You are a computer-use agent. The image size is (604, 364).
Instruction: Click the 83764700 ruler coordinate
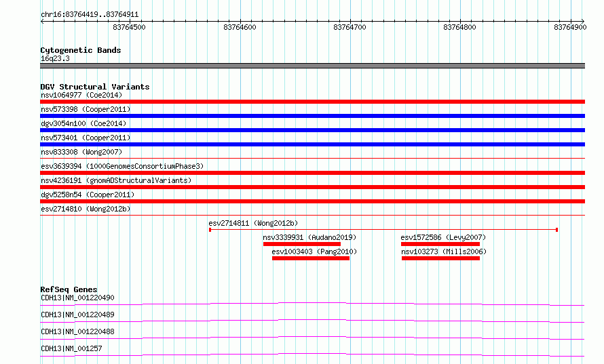(350, 27)
